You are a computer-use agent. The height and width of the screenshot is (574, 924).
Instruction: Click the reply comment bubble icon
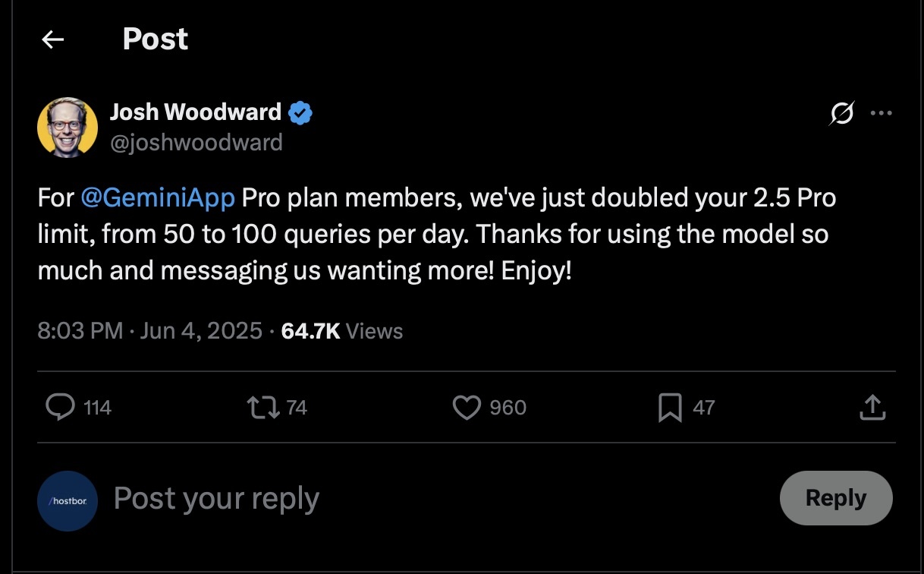pyautogui.click(x=60, y=408)
